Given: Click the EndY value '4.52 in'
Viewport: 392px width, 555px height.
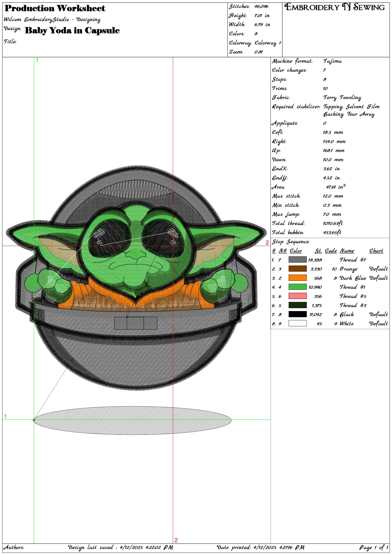Looking at the screenshot, I should coord(332,178).
